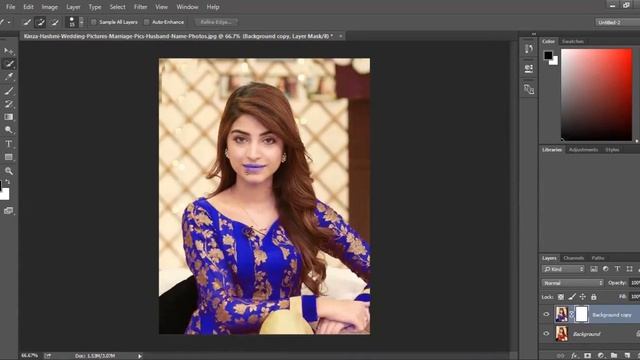Click the foreground color swatch in Color panel
Viewport: 640px width, 360px height.
click(548, 55)
